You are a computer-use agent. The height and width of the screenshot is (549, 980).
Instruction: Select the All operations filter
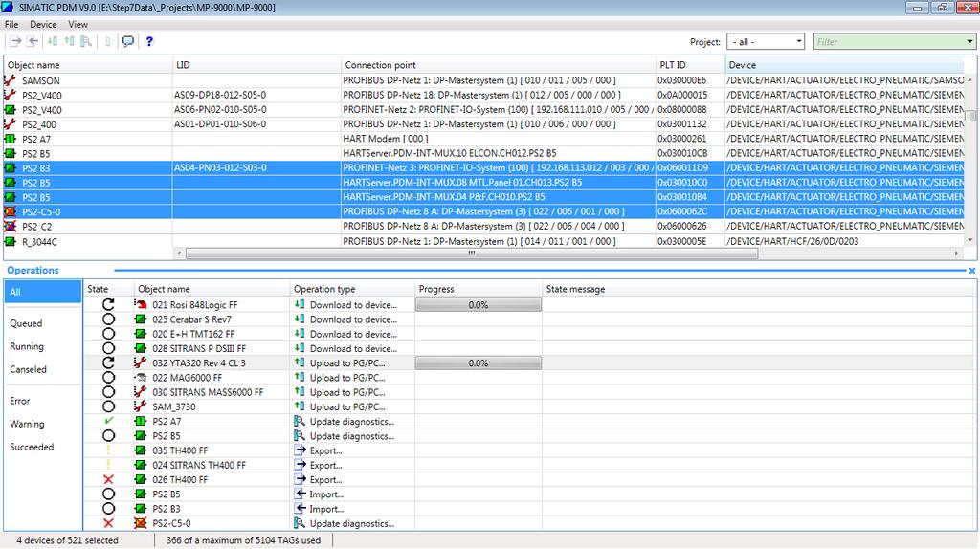click(x=43, y=292)
